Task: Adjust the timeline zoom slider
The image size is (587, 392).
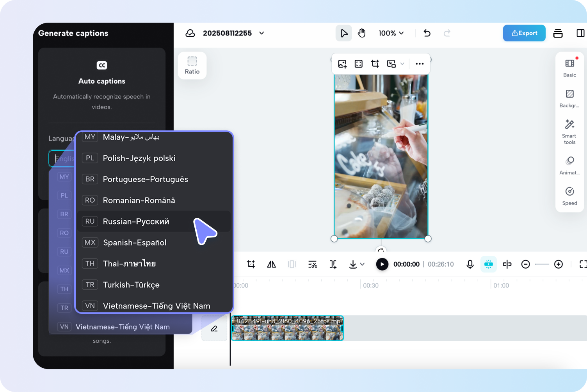Action: click(x=542, y=264)
